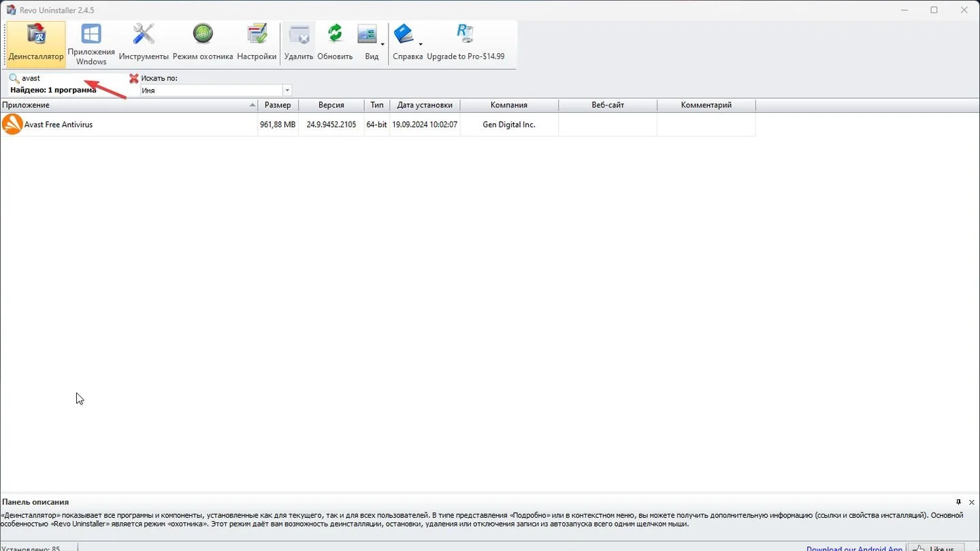This screenshot has height=551, width=980.
Task: Sort by the Тип column header
Action: click(377, 105)
